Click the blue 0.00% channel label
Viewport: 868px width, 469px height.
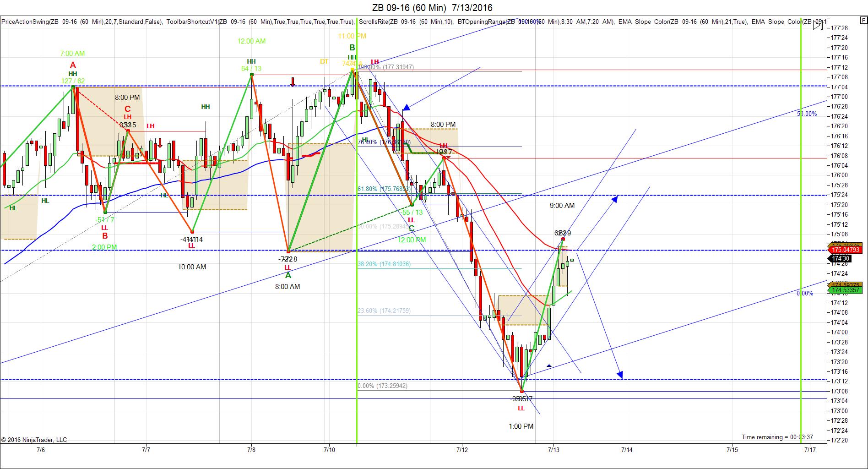[805, 293]
